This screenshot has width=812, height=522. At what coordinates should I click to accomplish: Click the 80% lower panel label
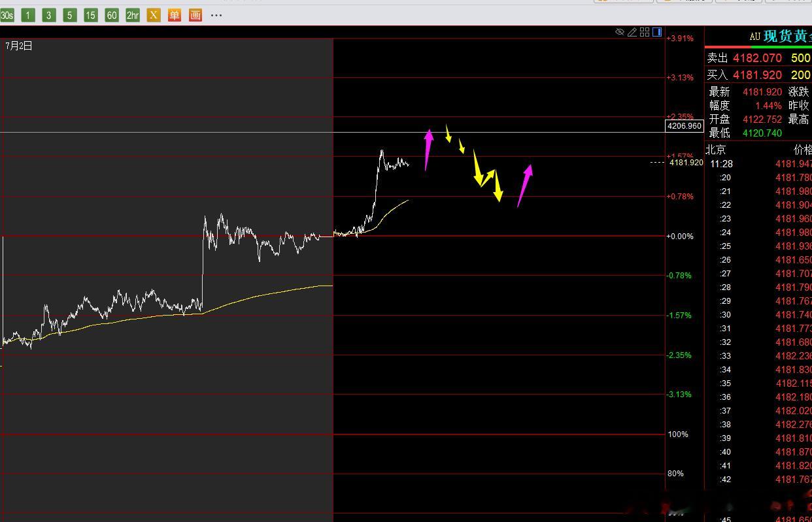tap(675, 474)
